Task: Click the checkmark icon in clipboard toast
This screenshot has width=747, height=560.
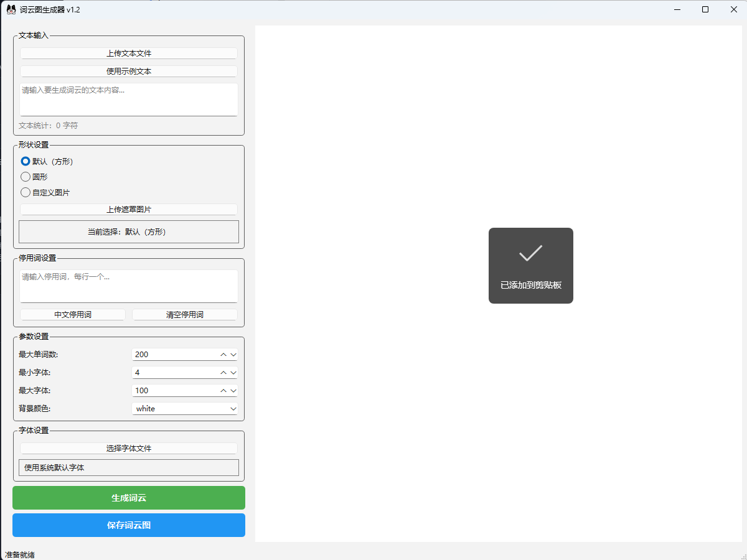Action: [531, 253]
